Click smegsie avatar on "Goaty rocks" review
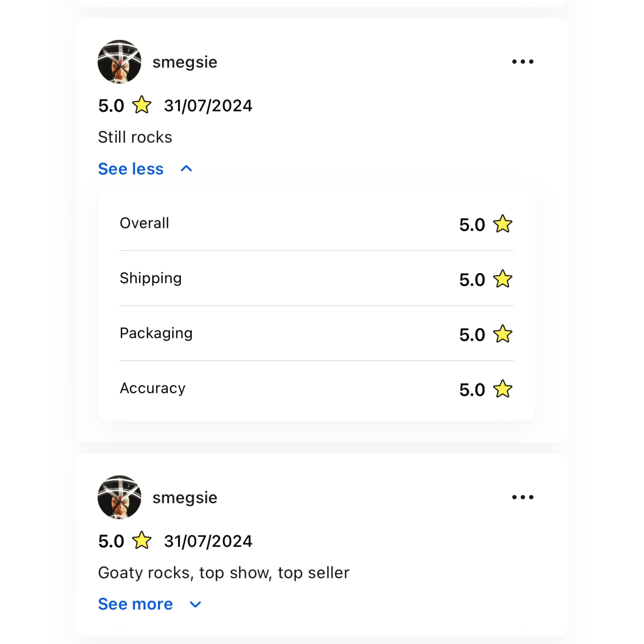This screenshot has width=644, height=644. pyautogui.click(x=119, y=497)
